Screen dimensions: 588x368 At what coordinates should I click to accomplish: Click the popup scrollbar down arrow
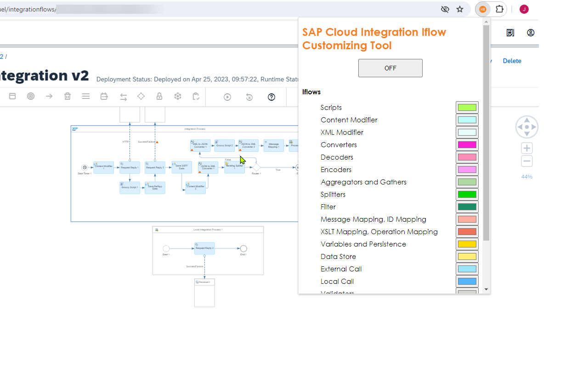click(486, 289)
